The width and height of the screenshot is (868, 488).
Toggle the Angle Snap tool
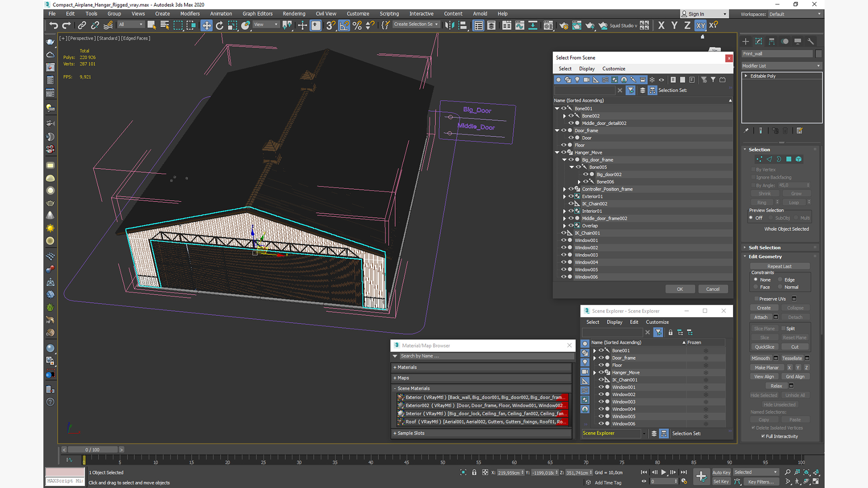point(344,25)
